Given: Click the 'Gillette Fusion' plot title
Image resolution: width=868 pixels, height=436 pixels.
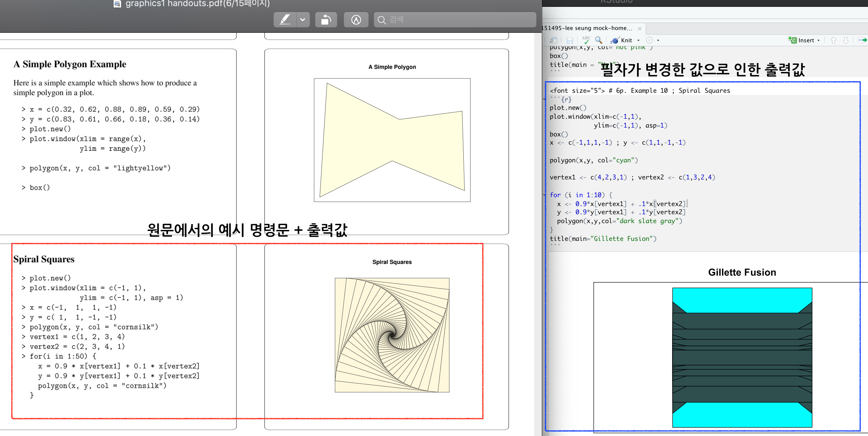Looking at the screenshot, I should (742, 272).
